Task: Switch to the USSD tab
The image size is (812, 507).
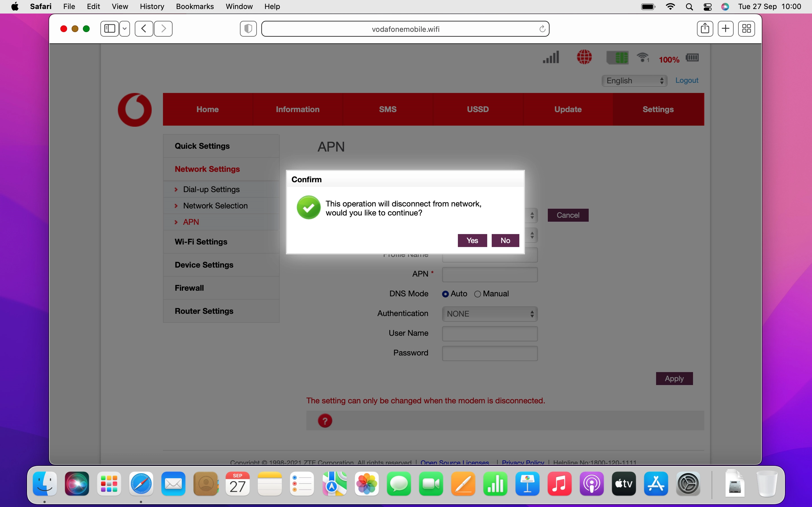Action: (x=477, y=109)
